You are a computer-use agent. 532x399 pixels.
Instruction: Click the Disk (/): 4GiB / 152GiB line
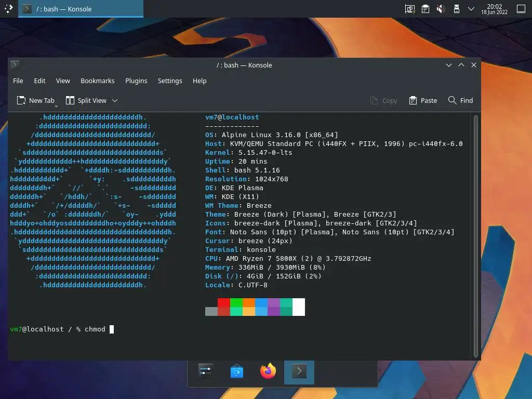pyautogui.click(x=263, y=276)
